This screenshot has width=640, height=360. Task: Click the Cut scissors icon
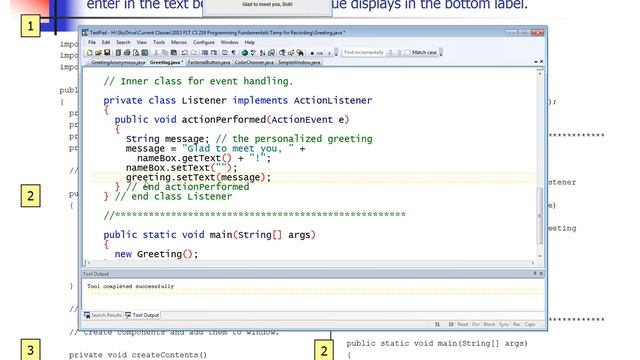[x=156, y=53]
